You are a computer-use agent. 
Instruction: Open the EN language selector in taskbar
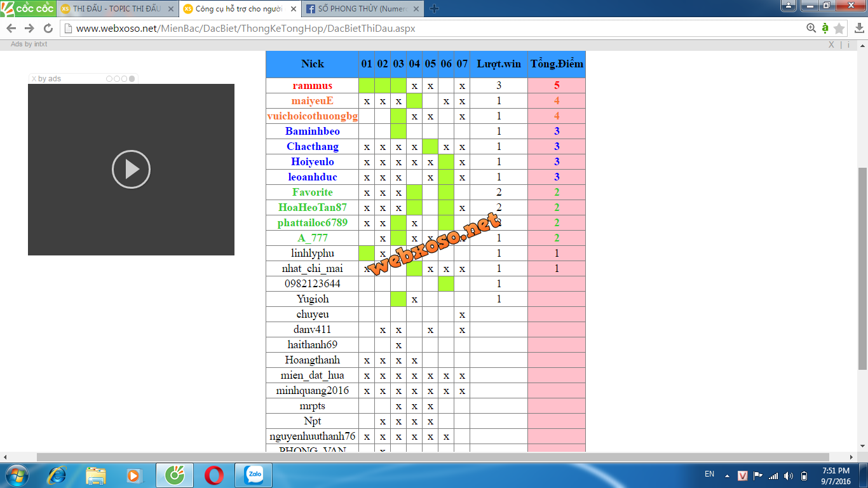pos(709,474)
